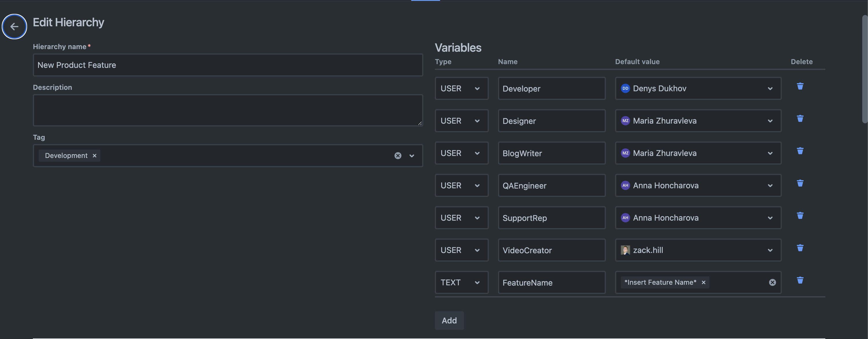Remove the *Insert Feature Name* chip
The width and height of the screenshot is (868, 339).
704,283
